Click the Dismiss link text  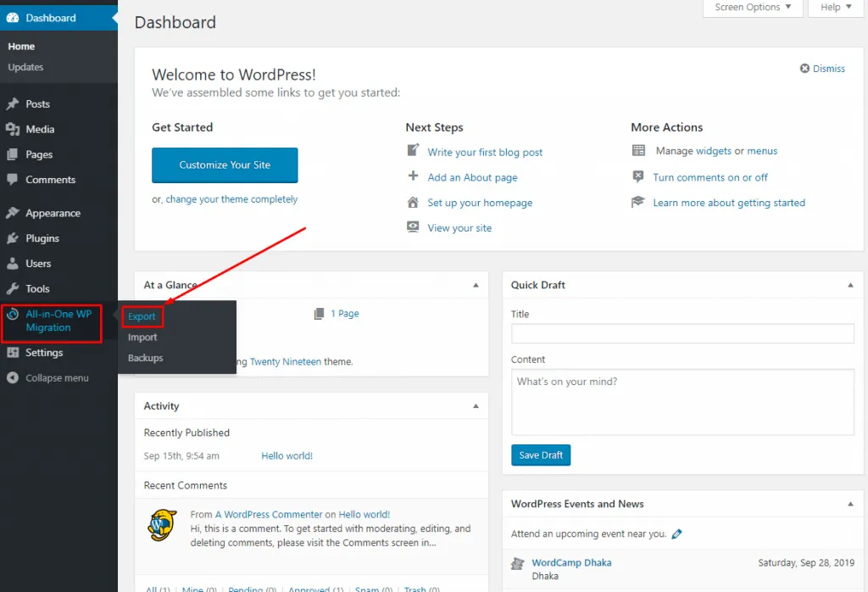(829, 69)
